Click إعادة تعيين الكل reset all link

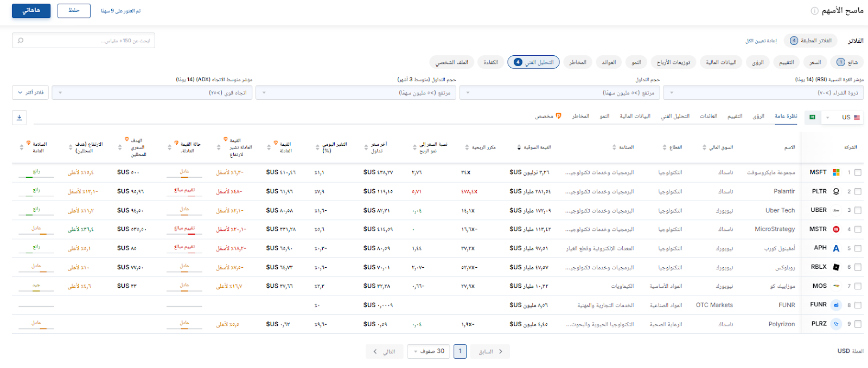(761, 41)
